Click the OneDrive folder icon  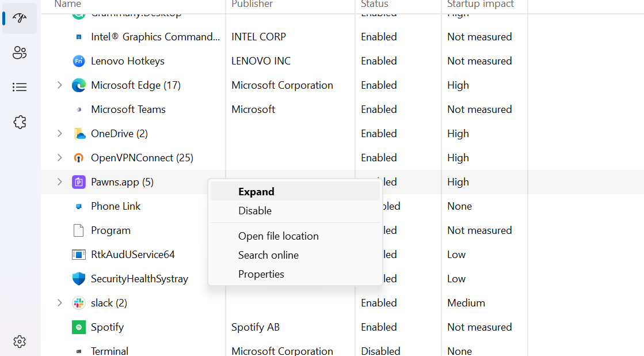click(x=79, y=134)
